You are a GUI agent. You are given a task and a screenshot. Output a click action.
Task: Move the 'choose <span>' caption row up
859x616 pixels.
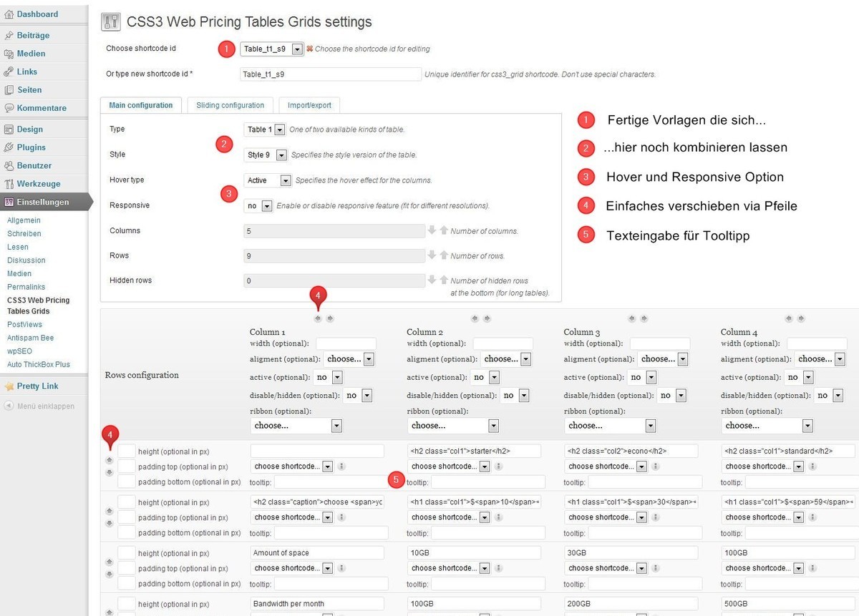click(x=110, y=512)
